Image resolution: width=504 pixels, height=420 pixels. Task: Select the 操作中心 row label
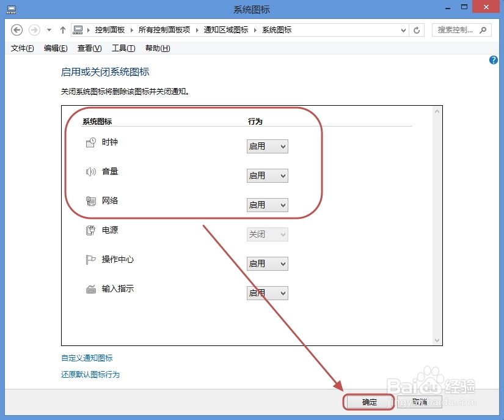[x=118, y=259]
